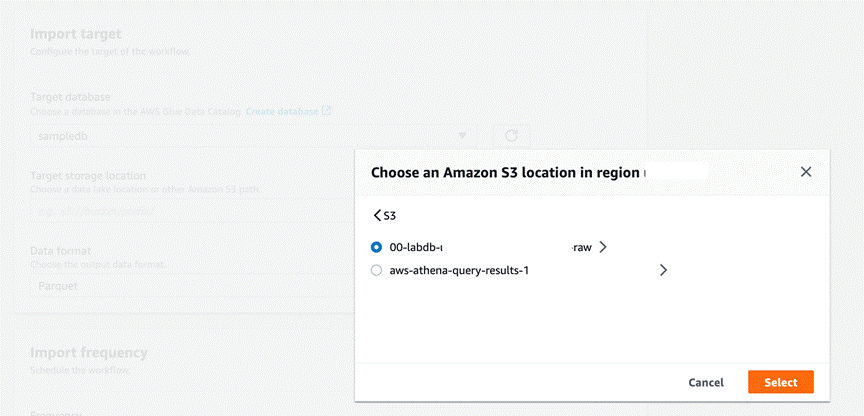Click the S3 breadcrumb label
The height and width of the screenshot is (416, 864).
(x=391, y=216)
